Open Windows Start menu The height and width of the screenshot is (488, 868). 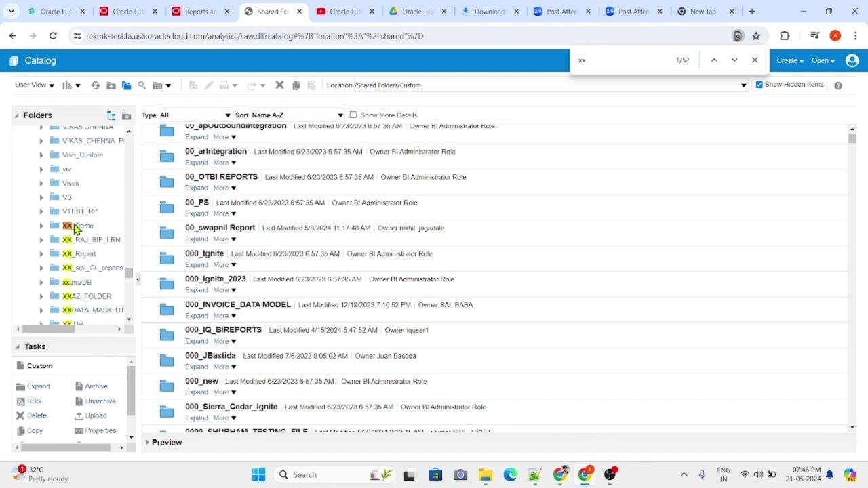click(x=258, y=474)
